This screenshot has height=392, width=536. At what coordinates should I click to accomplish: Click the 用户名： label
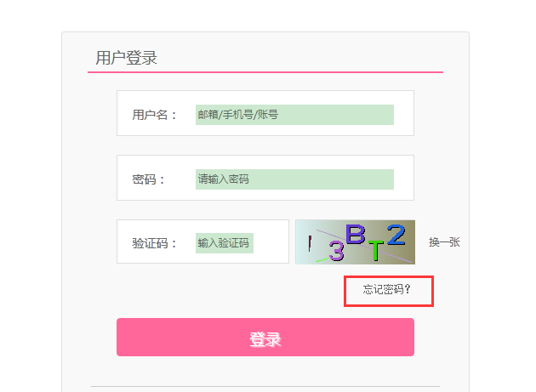[x=155, y=115]
